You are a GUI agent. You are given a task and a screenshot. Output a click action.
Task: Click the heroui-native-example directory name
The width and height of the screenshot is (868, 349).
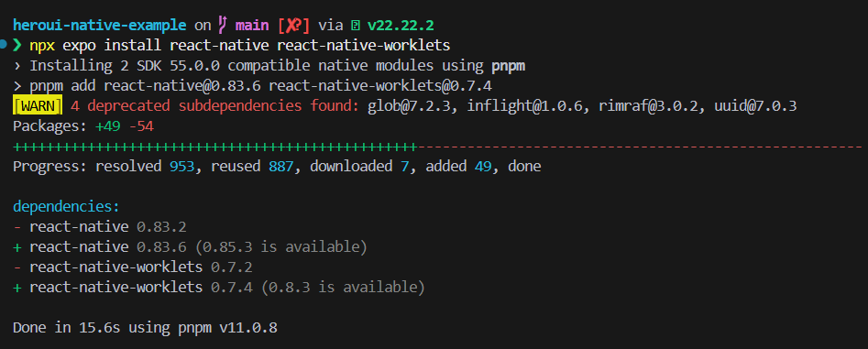pos(100,25)
